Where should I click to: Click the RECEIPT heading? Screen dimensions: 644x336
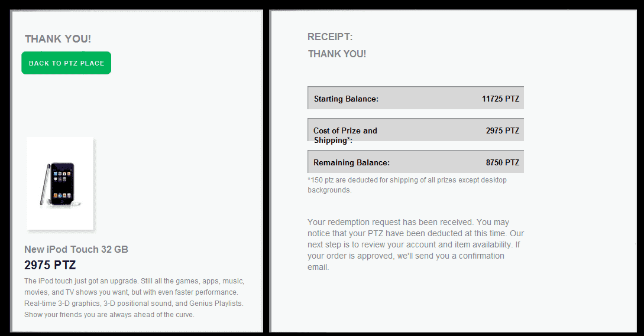[x=330, y=37]
